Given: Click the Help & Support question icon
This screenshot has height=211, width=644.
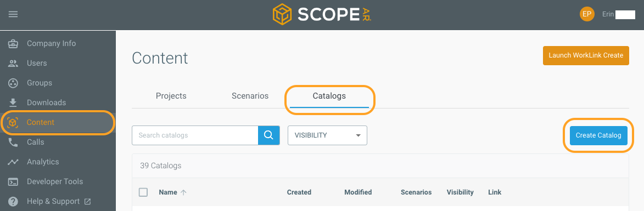Looking at the screenshot, I should pyautogui.click(x=13, y=201).
